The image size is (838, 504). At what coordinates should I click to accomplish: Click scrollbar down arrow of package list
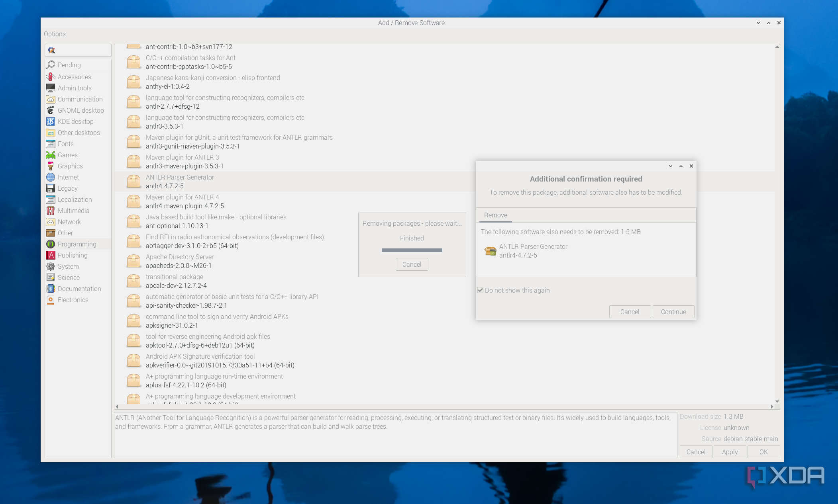[x=777, y=401]
